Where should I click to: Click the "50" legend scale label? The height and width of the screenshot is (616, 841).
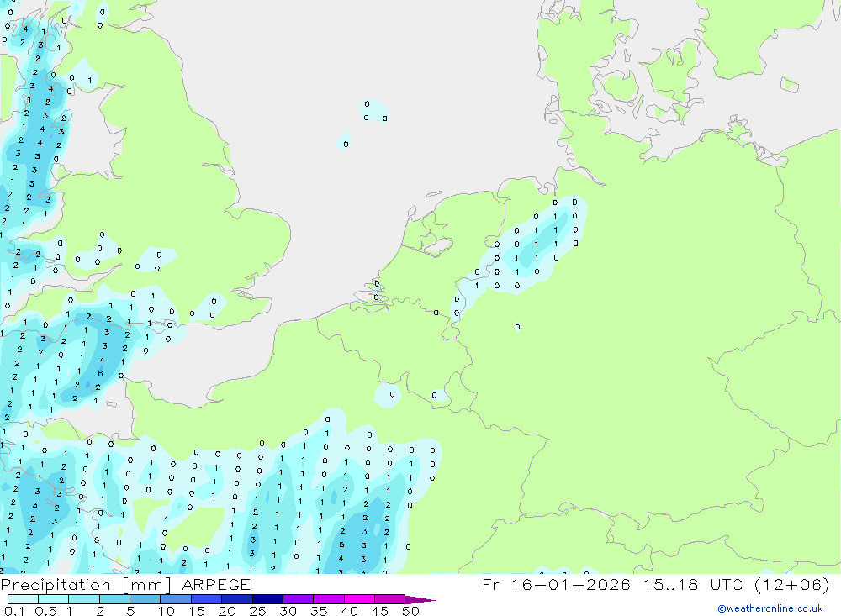click(x=410, y=611)
